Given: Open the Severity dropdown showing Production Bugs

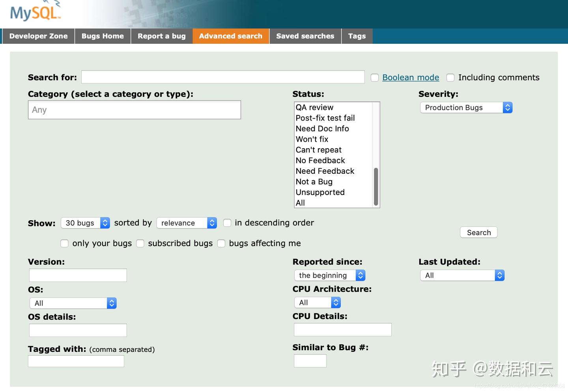Looking at the screenshot, I should (x=466, y=107).
